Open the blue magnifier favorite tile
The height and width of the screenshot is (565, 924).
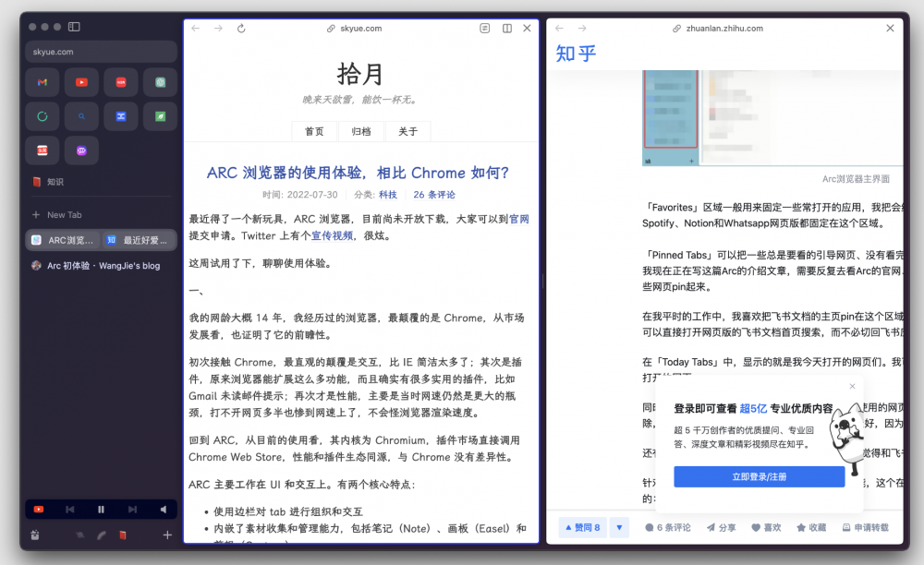(81, 116)
